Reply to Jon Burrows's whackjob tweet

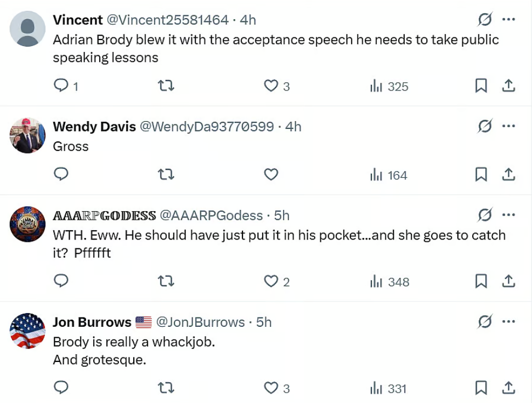coord(61,388)
